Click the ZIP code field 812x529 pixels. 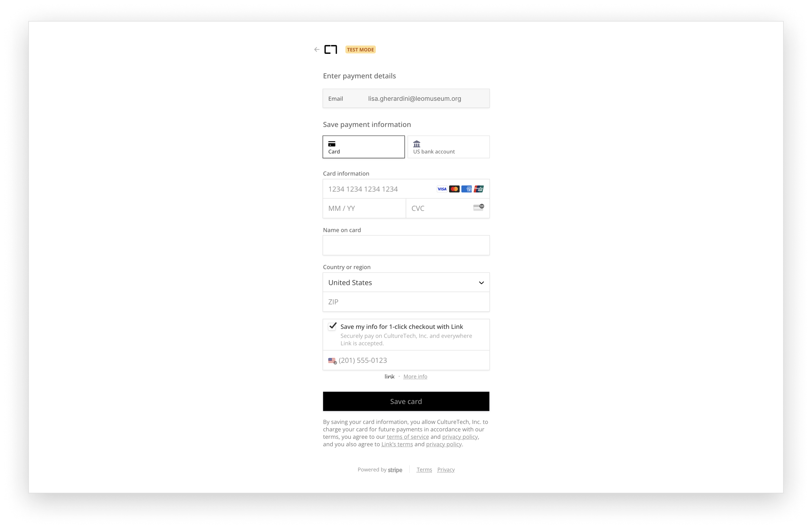406,302
